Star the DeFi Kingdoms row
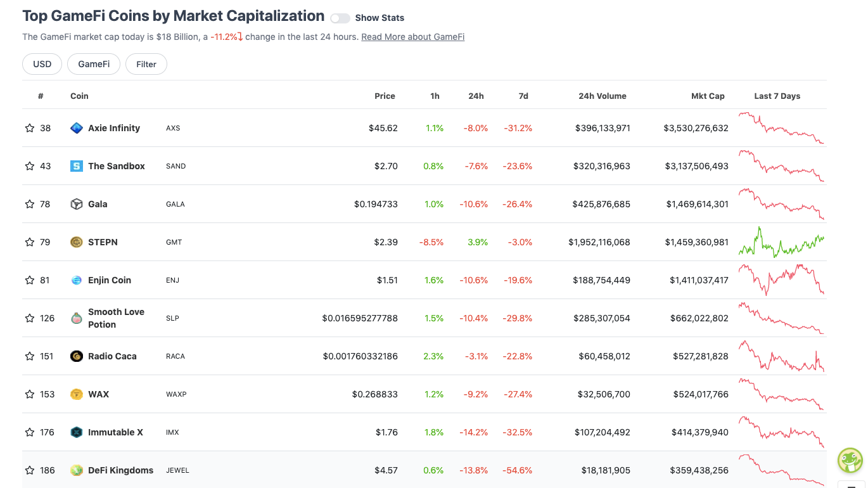This screenshot has width=868, height=488. click(x=30, y=470)
